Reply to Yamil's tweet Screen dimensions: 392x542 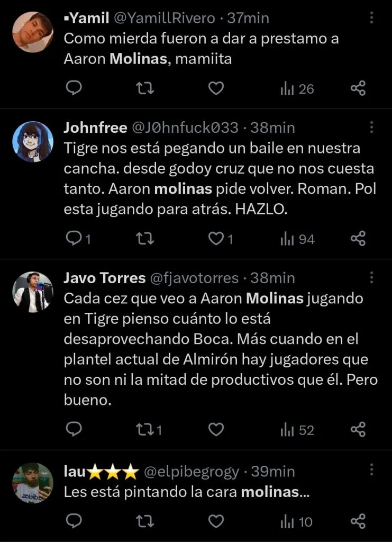tap(74, 89)
